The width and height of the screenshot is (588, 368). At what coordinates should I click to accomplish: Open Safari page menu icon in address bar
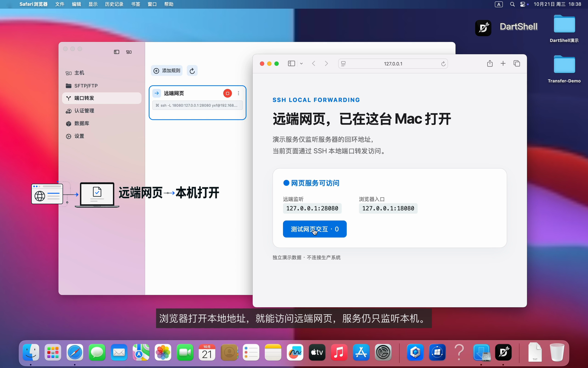pos(343,64)
